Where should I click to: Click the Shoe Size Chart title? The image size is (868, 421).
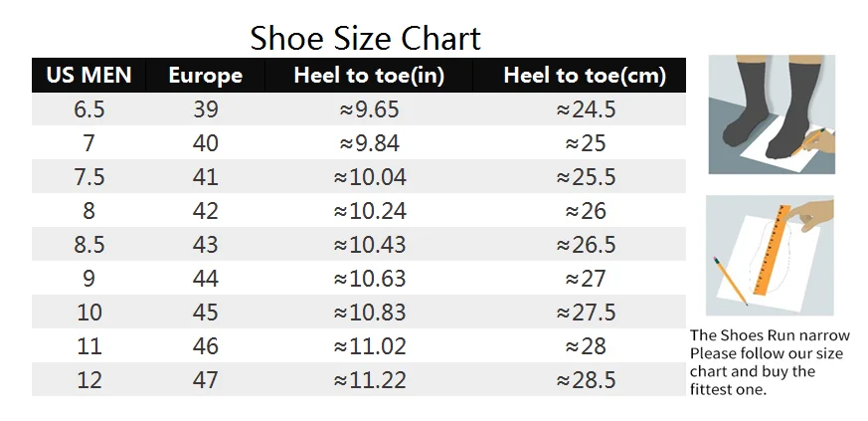(365, 39)
